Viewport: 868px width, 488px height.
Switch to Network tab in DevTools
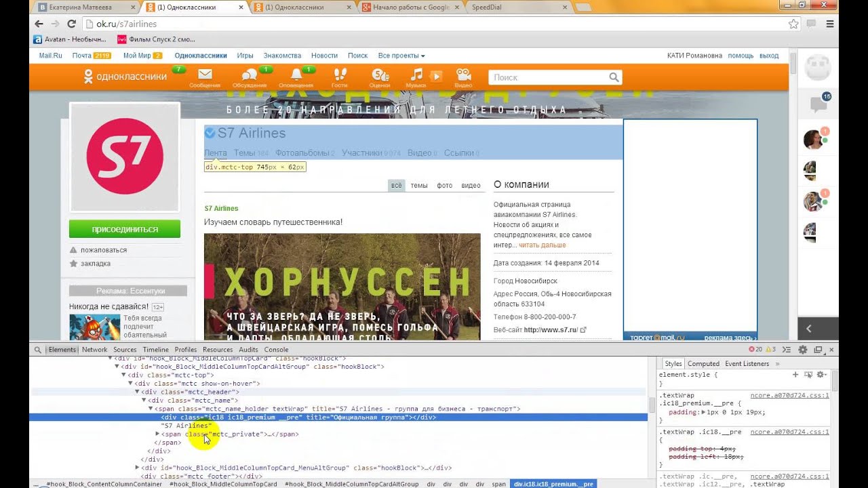tap(95, 350)
